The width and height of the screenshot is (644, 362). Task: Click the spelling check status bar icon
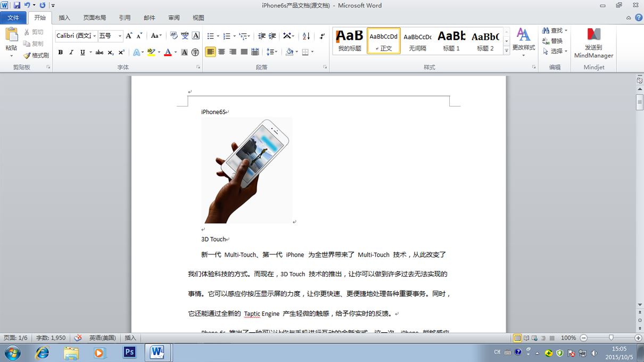point(78,338)
